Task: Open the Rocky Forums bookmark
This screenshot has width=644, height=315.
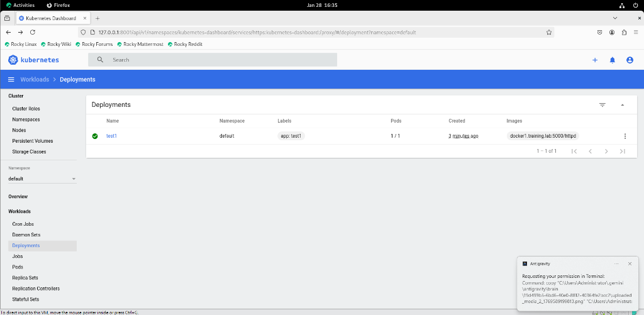Action: 94,44
